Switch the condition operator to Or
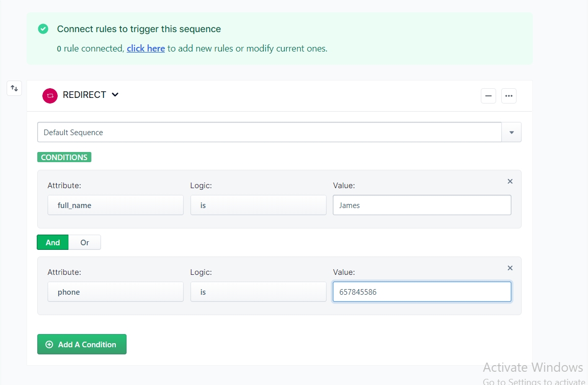This screenshot has height=385, width=588. tap(85, 243)
